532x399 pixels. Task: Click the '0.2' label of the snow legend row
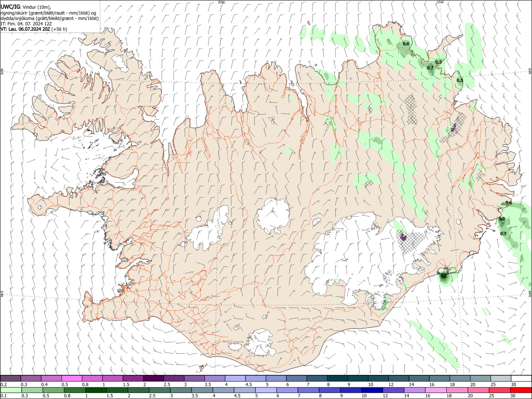pyautogui.click(x=3, y=384)
